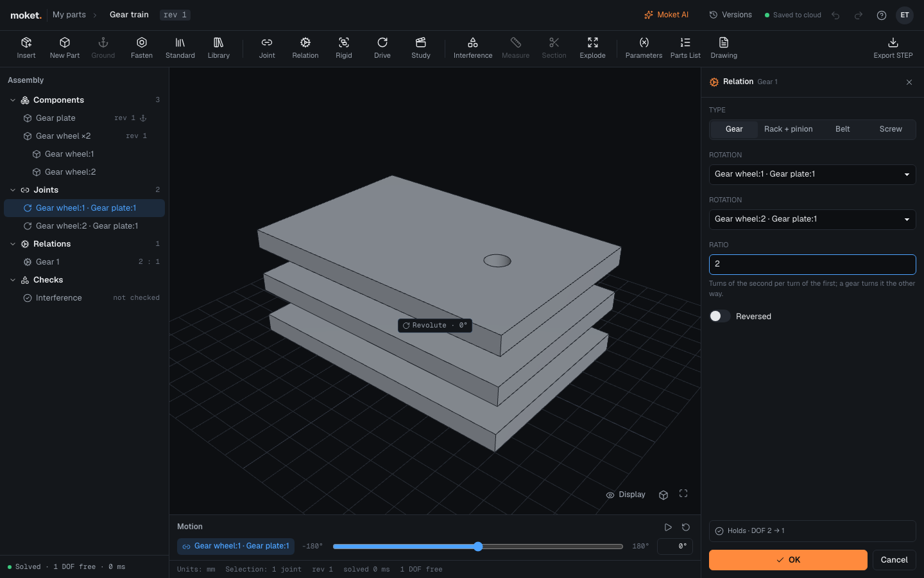
Task: Open the Library tool
Action: pyautogui.click(x=219, y=48)
